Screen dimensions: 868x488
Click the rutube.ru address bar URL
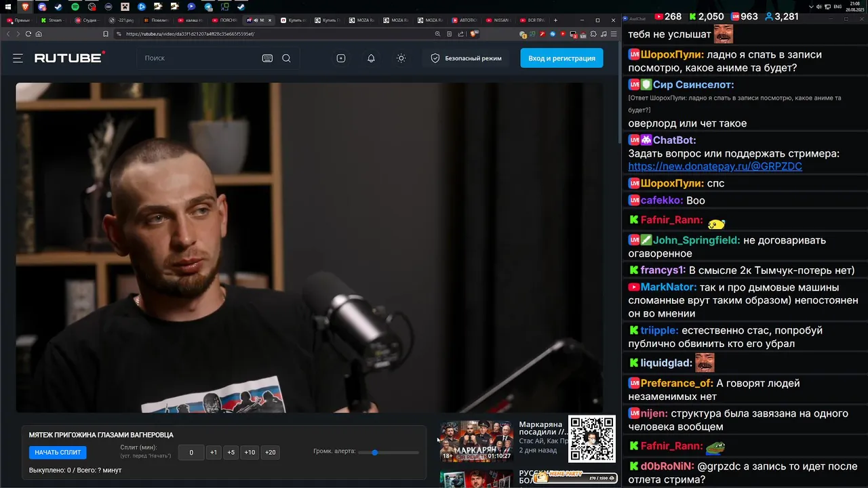pyautogui.click(x=190, y=34)
